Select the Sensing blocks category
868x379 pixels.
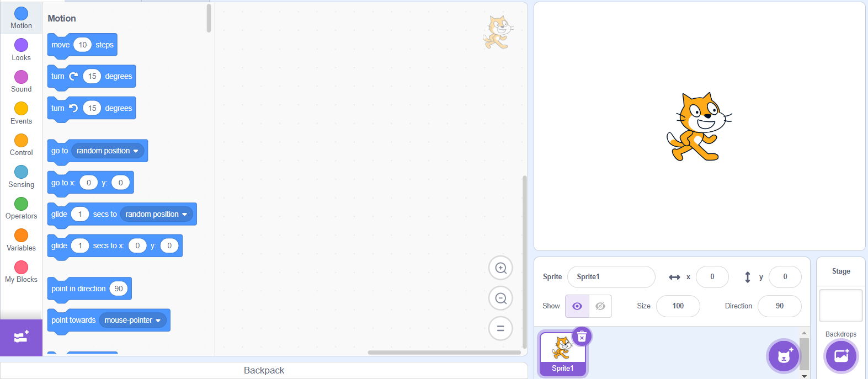(x=21, y=177)
